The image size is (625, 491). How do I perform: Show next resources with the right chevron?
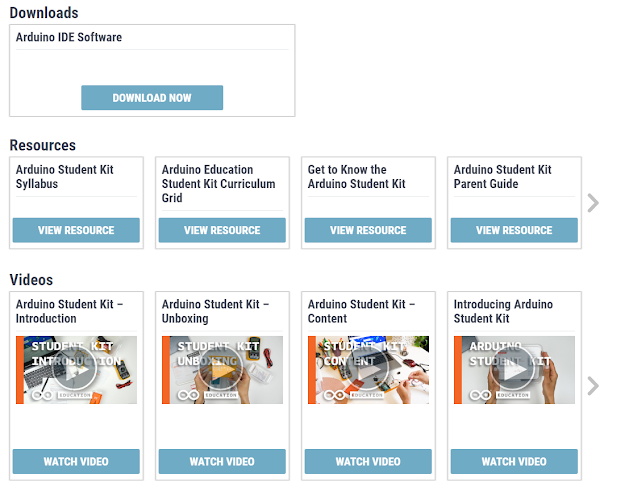[593, 203]
